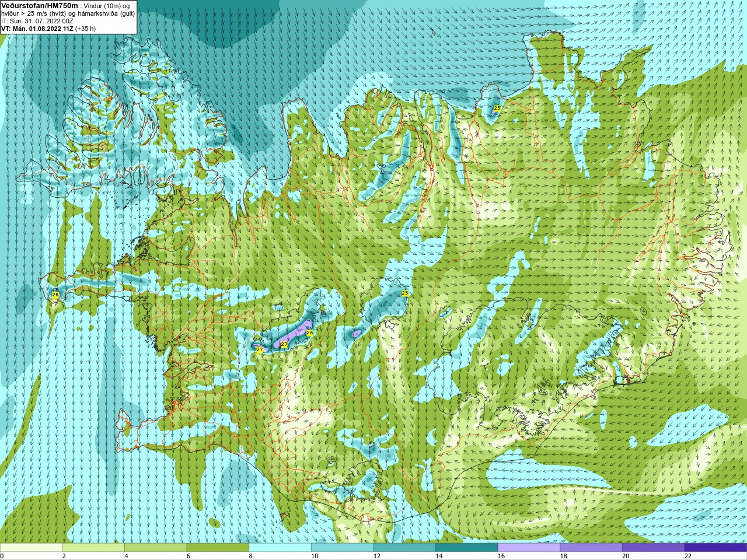
Task: Choose the 10–12 m/s turquoise legend swatch
Action: pyautogui.click(x=342, y=547)
